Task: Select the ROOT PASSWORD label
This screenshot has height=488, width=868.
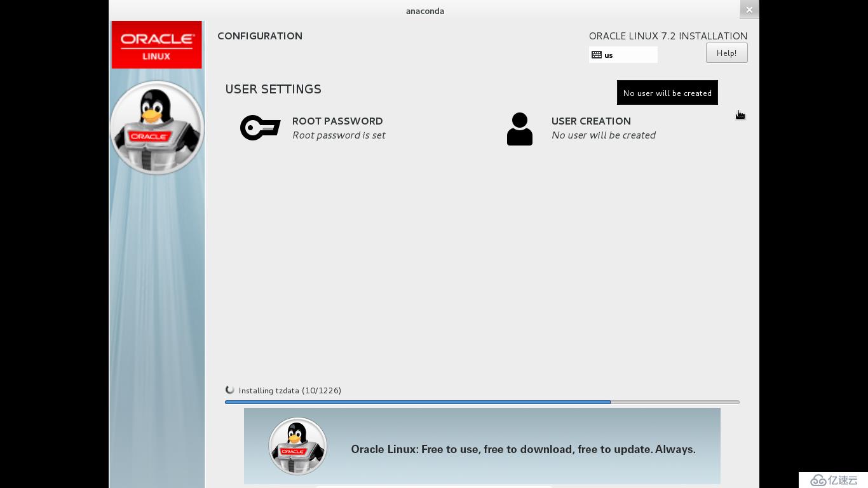Action: 337,121
